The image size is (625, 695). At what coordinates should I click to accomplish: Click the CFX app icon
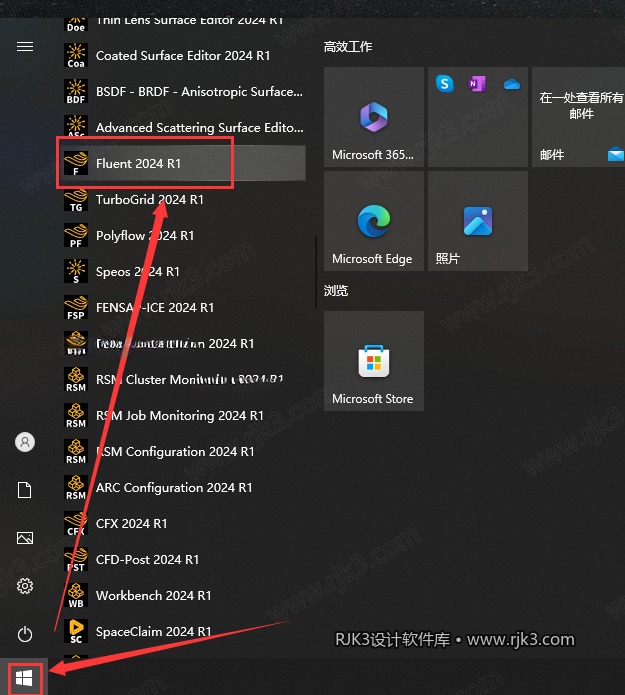click(x=76, y=523)
